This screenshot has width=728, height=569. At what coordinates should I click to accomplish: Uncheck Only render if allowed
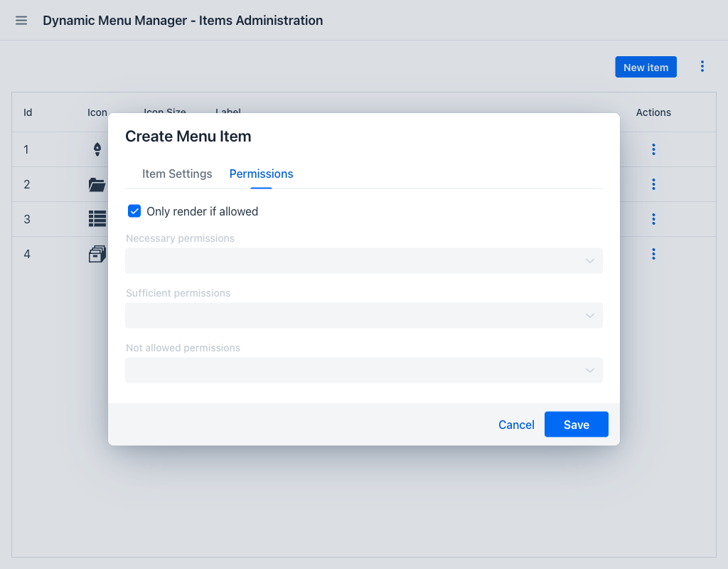click(134, 211)
